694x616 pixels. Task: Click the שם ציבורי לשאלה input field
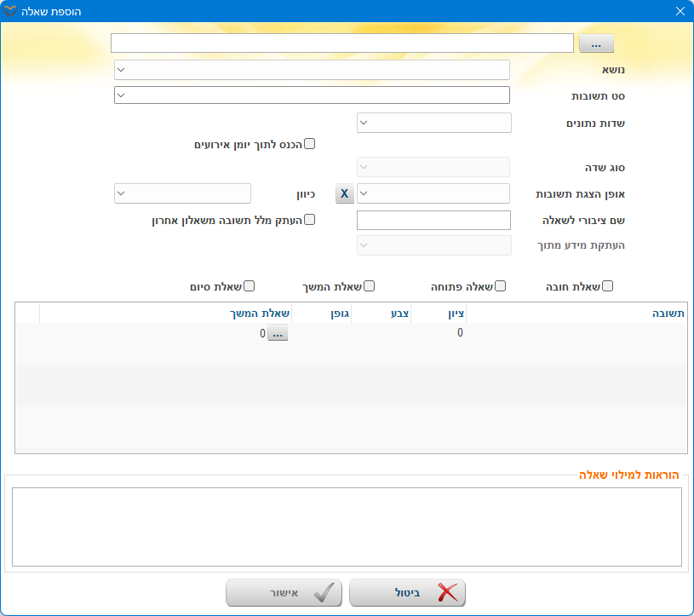[x=433, y=220]
